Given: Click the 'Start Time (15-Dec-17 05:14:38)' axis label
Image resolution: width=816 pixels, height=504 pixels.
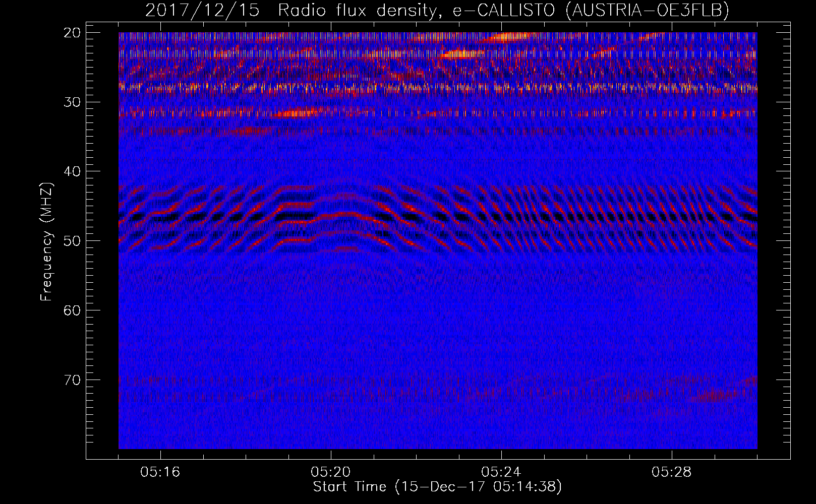Looking at the screenshot, I should click(437, 487).
